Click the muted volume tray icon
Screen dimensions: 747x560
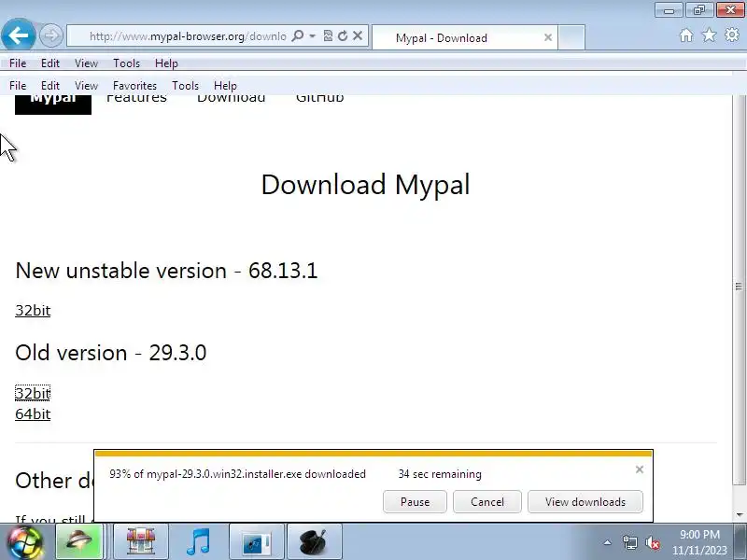tap(652, 542)
